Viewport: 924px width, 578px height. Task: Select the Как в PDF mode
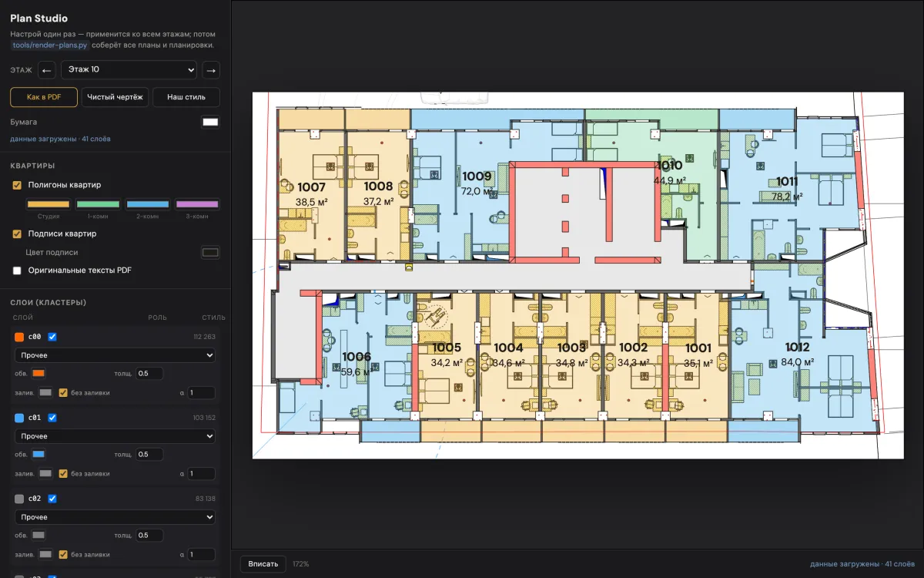click(44, 97)
